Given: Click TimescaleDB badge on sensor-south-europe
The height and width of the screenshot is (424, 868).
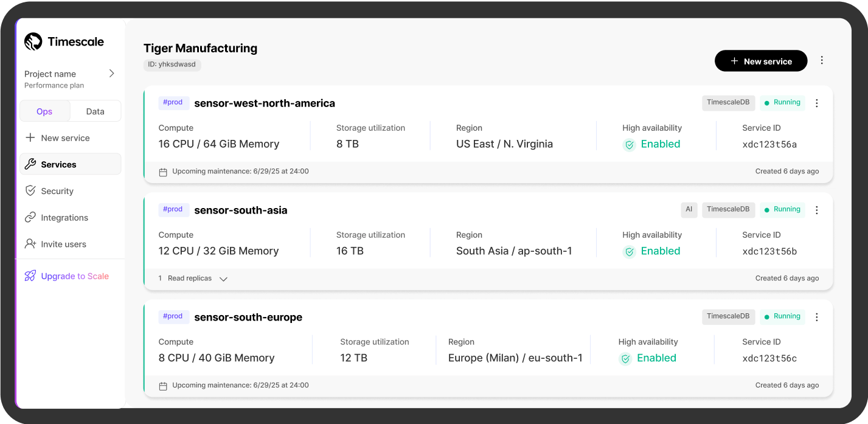Looking at the screenshot, I should (x=729, y=317).
